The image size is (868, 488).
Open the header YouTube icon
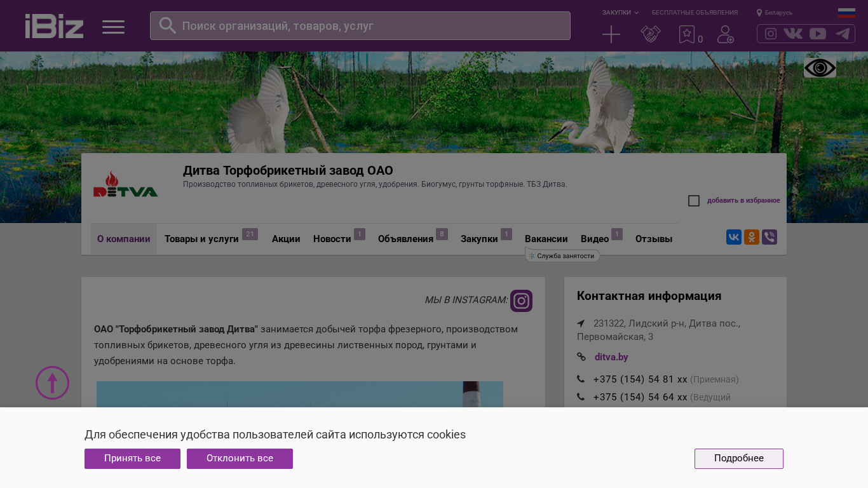818,34
